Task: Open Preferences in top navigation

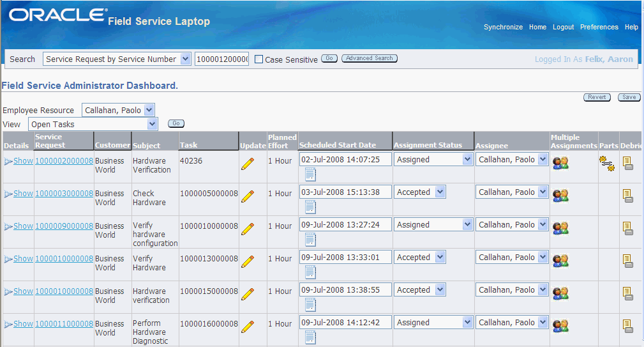Action: click(599, 27)
